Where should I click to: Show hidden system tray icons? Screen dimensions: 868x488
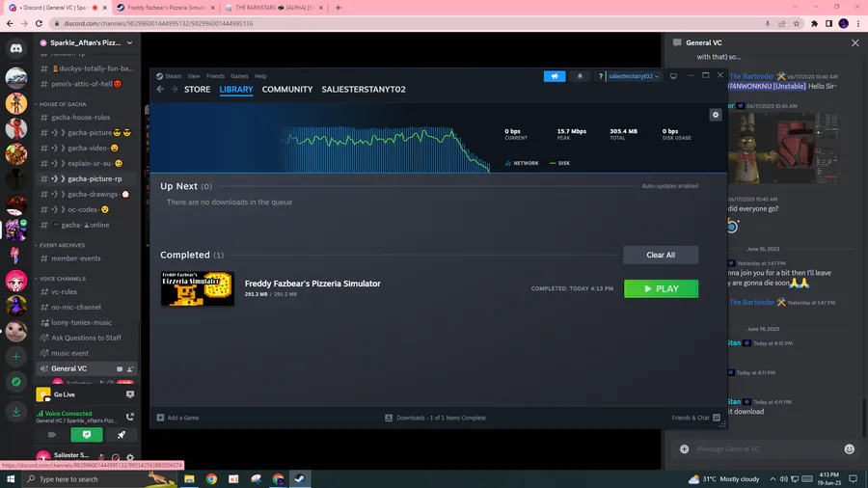point(773,479)
